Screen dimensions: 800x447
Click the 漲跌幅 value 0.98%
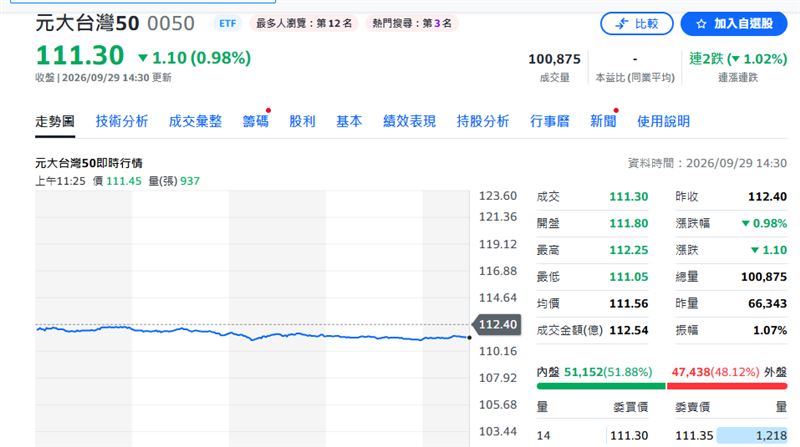(x=764, y=224)
